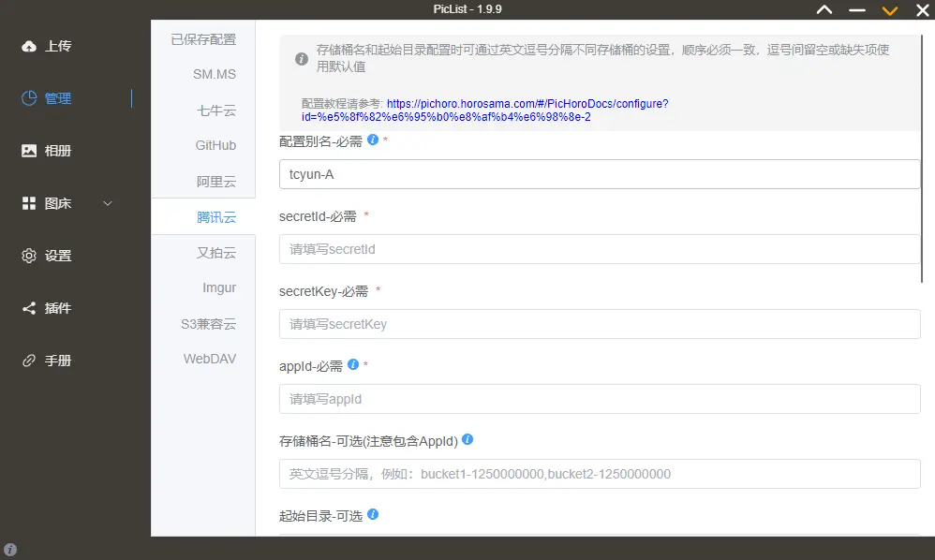Switch to the 已保存配置 tab
The image size is (935, 560).
[203, 40]
